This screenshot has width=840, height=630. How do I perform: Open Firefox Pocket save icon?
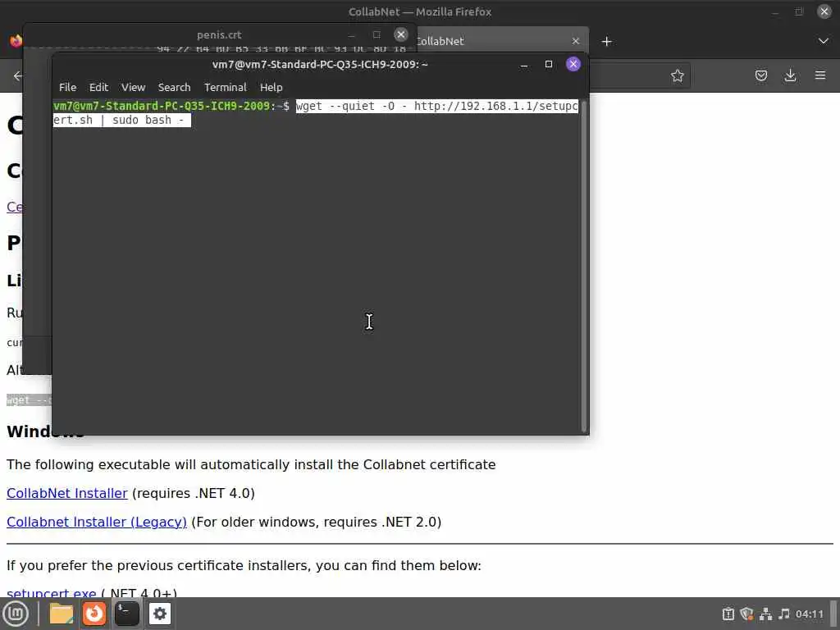pyautogui.click(x=760, y=75)
